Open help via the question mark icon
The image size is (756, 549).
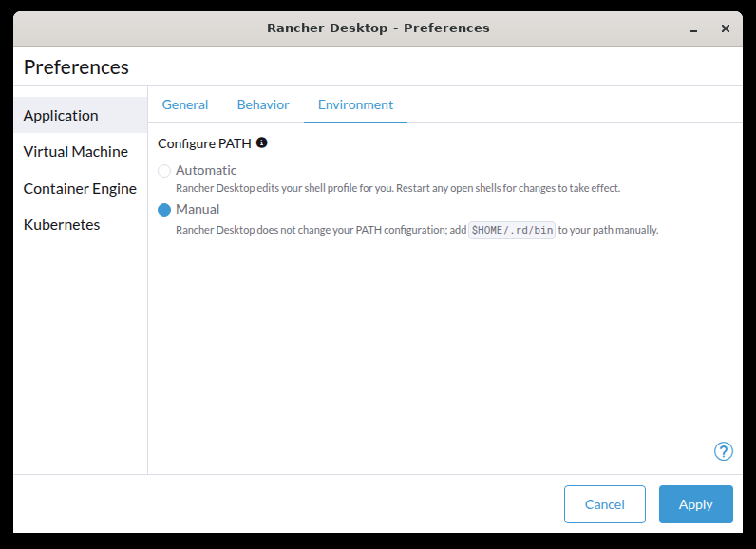(723, 451)
